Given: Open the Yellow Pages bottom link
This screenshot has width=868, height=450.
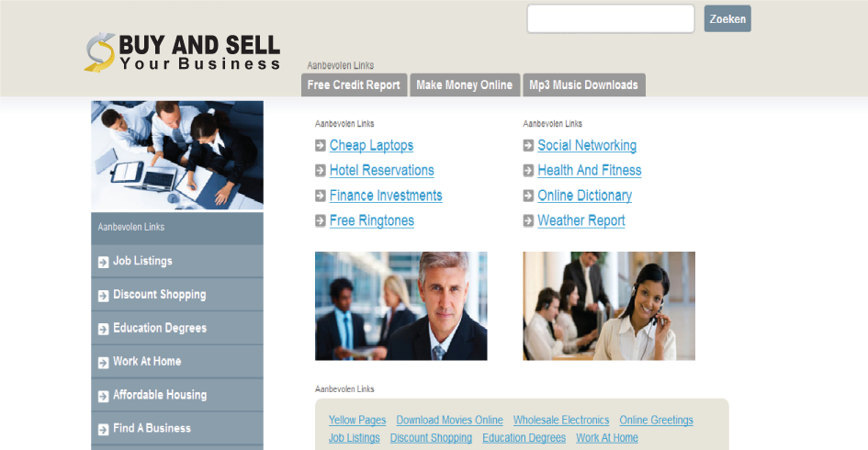Looking at the screenshot, I should pos(357,420).
